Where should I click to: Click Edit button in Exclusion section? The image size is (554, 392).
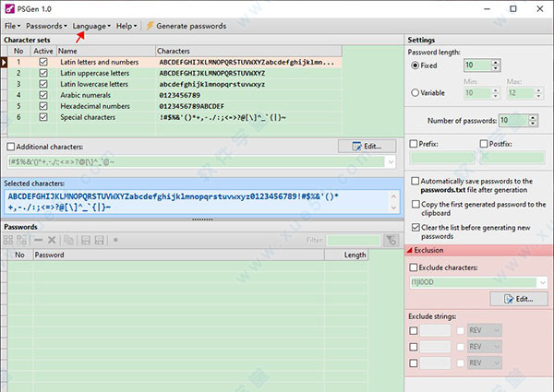coord(518,299)
